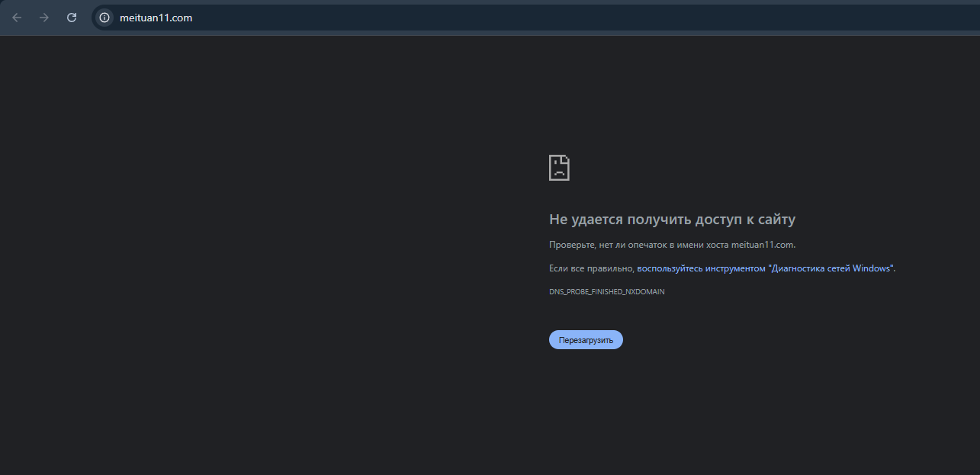Viewport: 980px width, 475px height.
Task: Click the word "Windows" in the diagnostics link
Action: (871, 268)
